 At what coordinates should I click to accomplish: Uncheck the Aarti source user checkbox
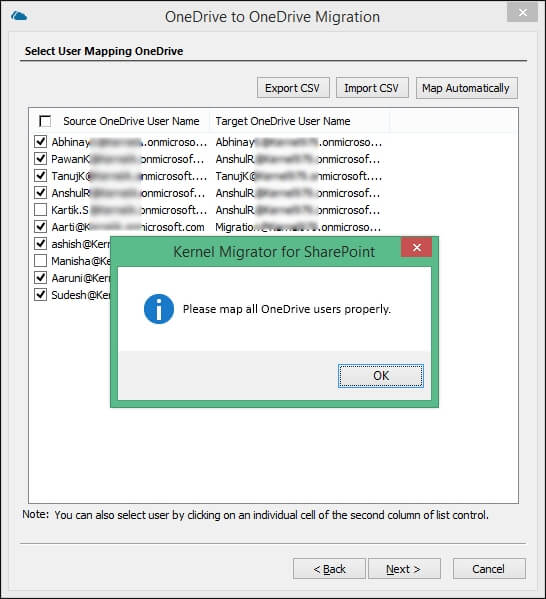pyautogui.click(x=41, y=227)
